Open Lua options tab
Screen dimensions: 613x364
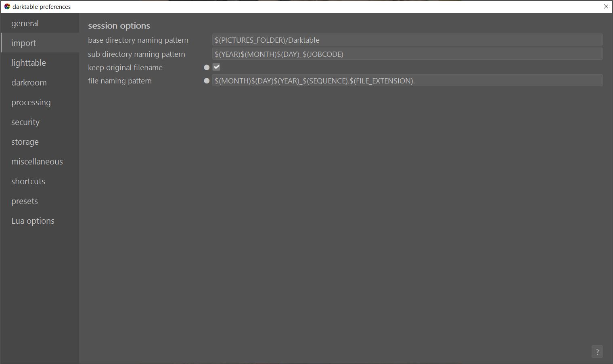point(40,221)
